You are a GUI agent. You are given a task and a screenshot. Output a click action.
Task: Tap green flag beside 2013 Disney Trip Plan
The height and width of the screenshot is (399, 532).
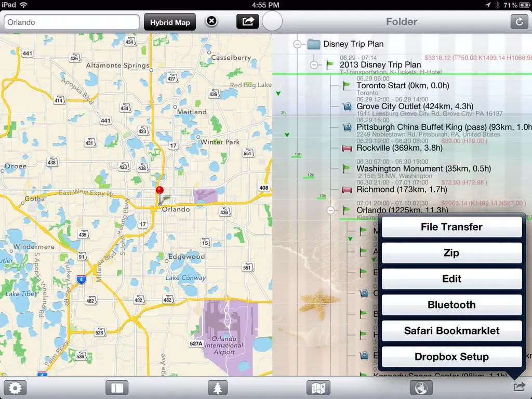pos(330,64)
